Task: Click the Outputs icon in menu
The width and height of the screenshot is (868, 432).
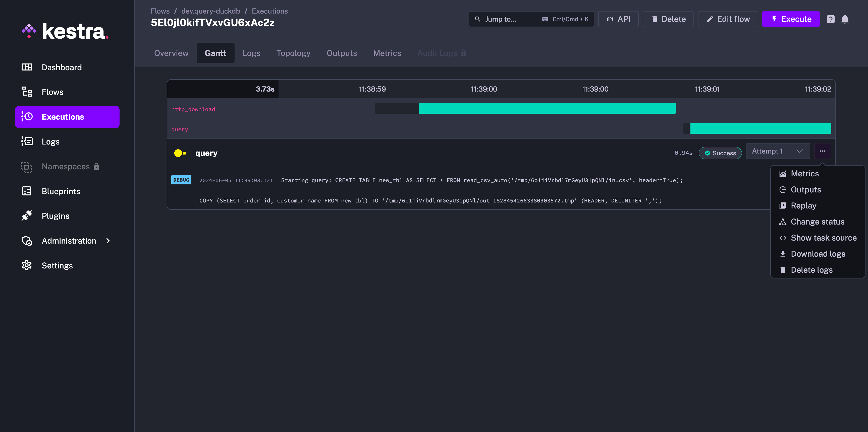Action: coord(783,190)
